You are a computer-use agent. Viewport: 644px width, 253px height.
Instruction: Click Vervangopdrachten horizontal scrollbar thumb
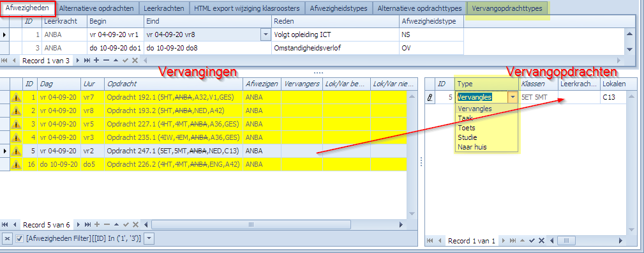(x=566, y=241)
